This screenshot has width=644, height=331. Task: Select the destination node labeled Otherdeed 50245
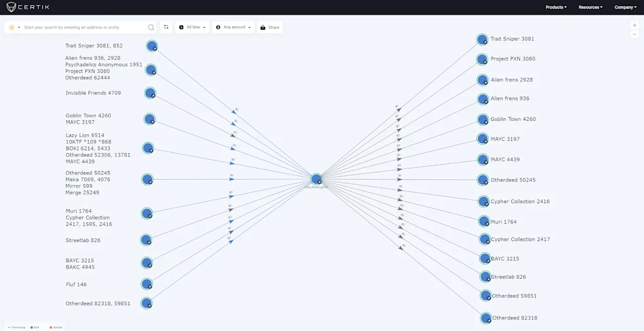[x=483, y=180]
